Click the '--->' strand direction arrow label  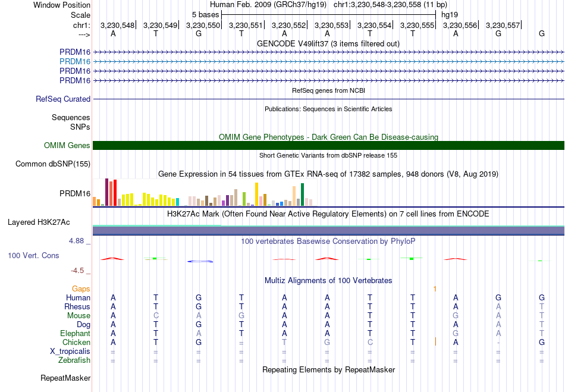[84, 35]
